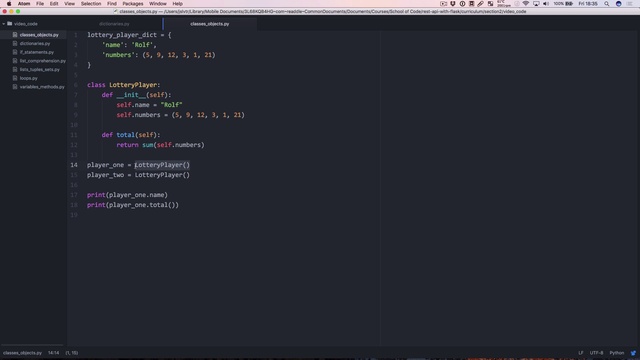Open the Selection menu
Screen dimensions: 640x360
pos(91,4)
